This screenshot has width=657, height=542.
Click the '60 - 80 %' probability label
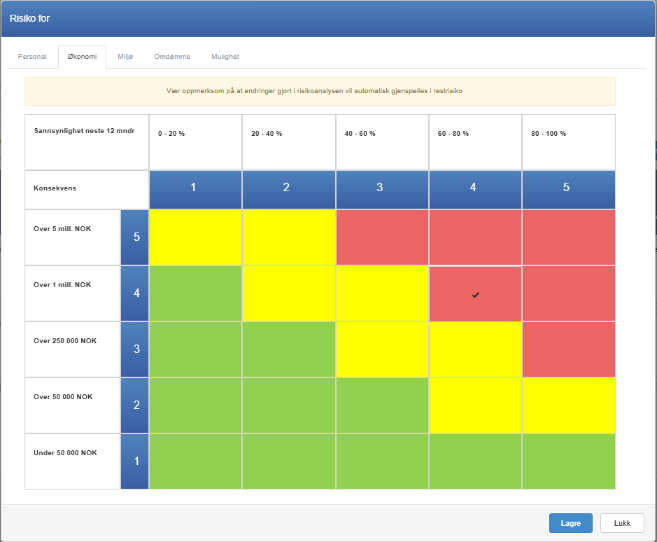453,134
